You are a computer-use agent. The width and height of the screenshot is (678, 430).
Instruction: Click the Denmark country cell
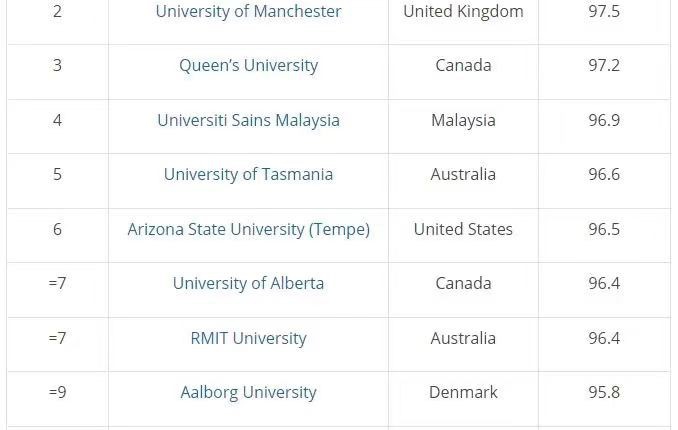(463, 399)
